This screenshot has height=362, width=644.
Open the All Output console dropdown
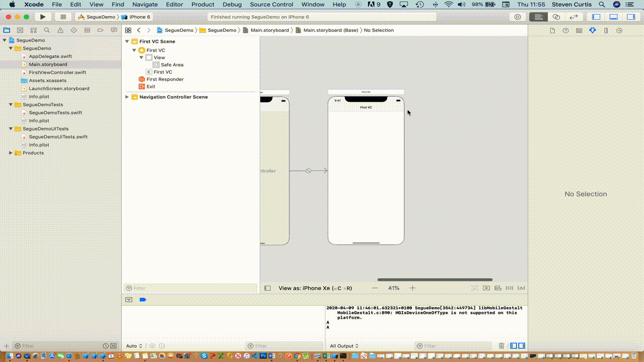344,346
